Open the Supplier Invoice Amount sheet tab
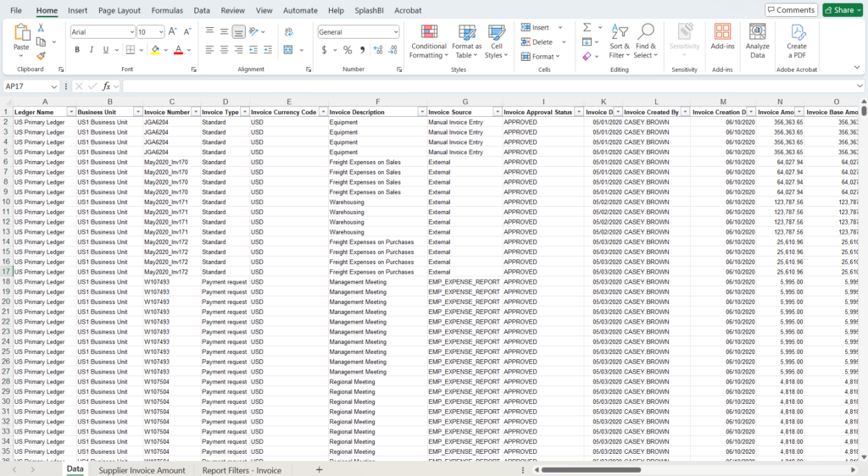The width and height of the screenshot is (868, 476). (142, 470)
